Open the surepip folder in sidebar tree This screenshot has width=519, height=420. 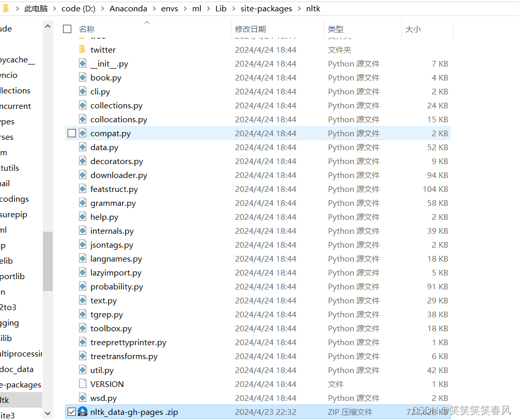(13, 214)
